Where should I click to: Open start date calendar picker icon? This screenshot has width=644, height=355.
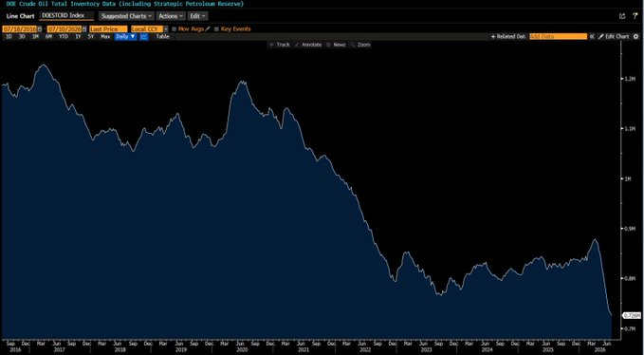(x=40, y=29)
